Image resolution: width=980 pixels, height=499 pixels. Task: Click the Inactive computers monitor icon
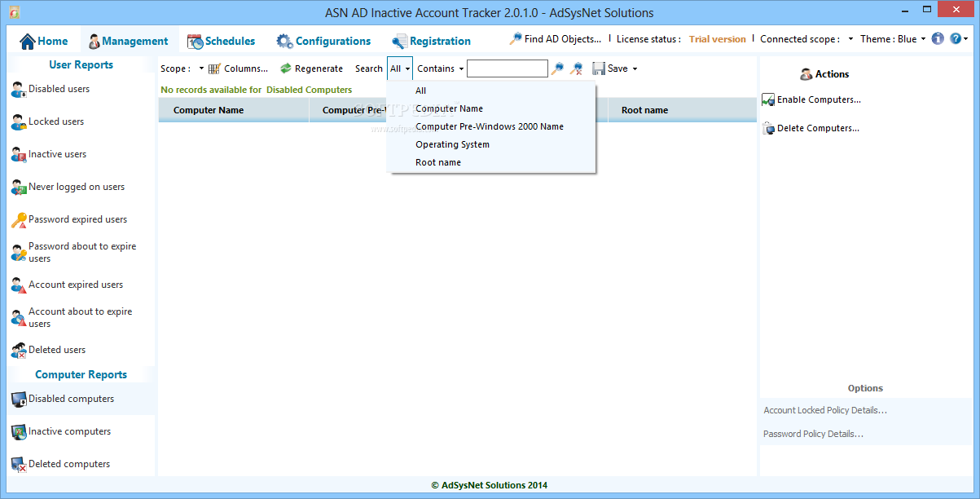[x=19, y=432]
